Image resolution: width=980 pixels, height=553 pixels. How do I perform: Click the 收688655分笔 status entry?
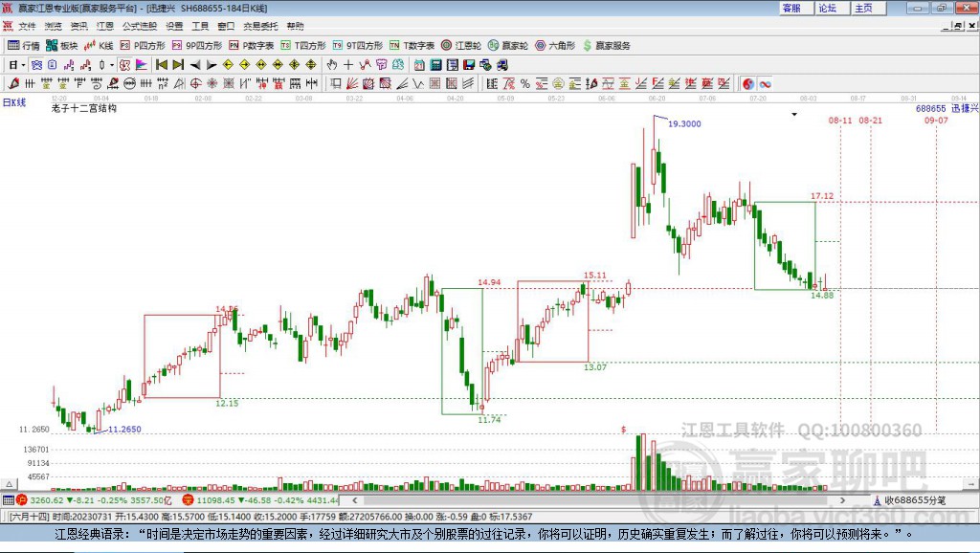point(910,499)
